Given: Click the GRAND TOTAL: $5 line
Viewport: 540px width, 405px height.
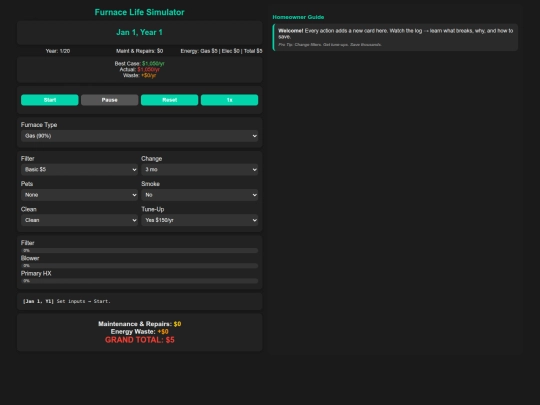Looking at the screenshot, I should point(139,340).
